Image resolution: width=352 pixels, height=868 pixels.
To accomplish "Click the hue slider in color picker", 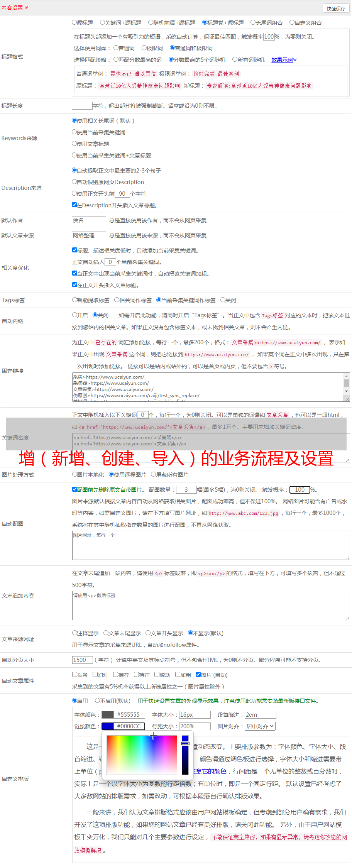I will [185, 754].
